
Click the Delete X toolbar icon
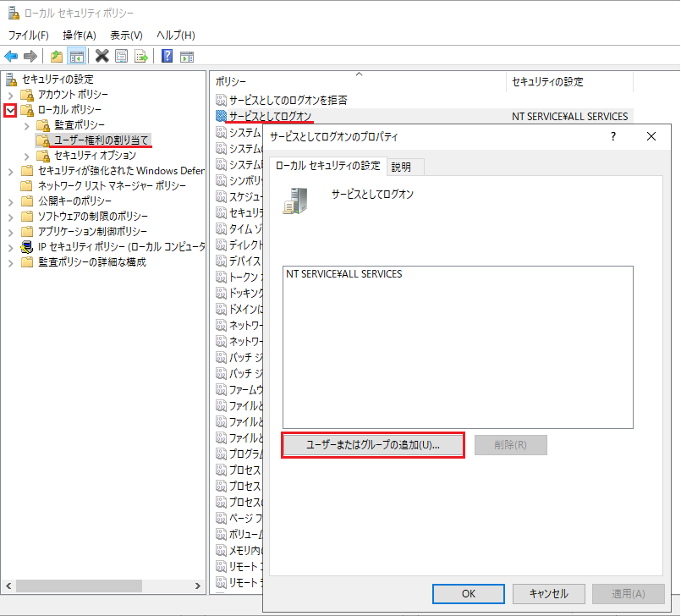[x=102, y=56]
